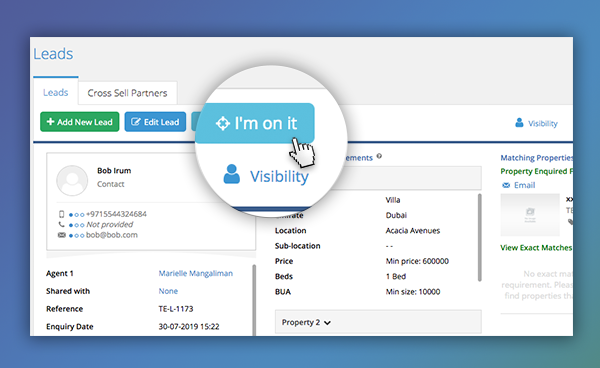Click the Min size: 10000 value
Screen dimensions: 600x368
click(x=413, y=292)
